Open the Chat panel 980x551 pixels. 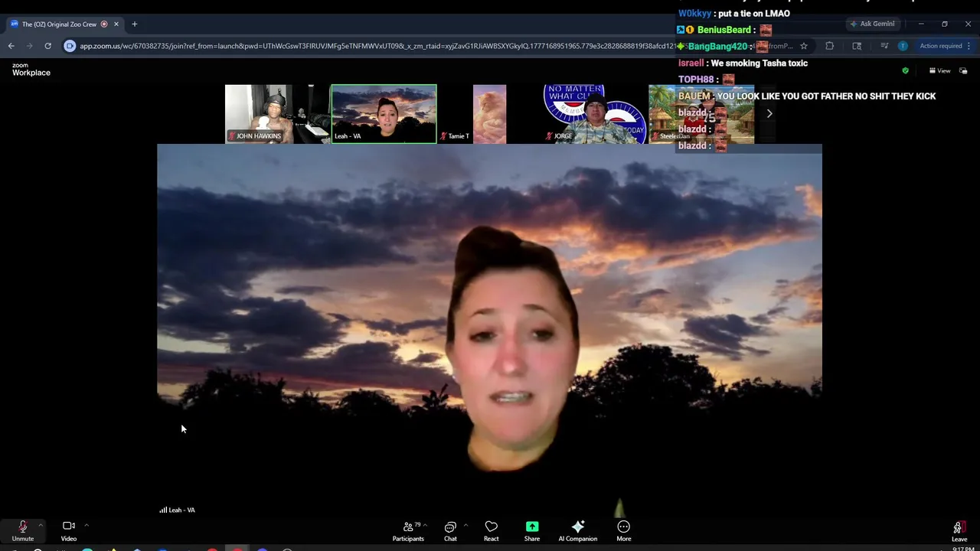pos(450,530)
